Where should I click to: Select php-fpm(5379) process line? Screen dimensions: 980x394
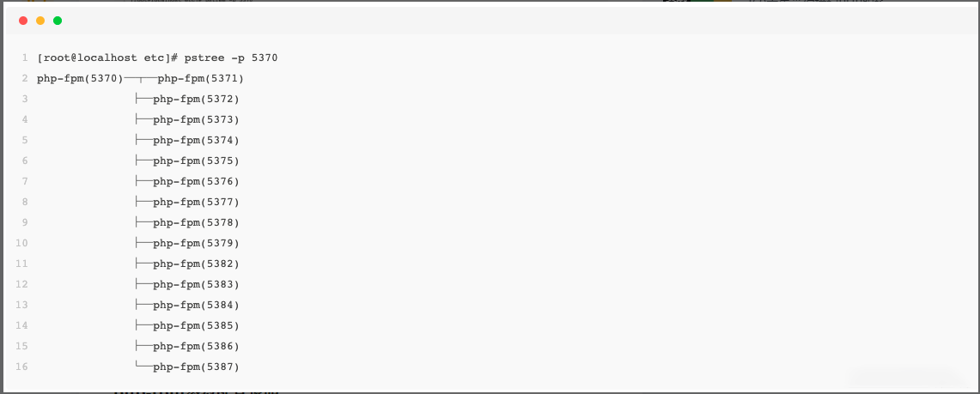[196, 244]
